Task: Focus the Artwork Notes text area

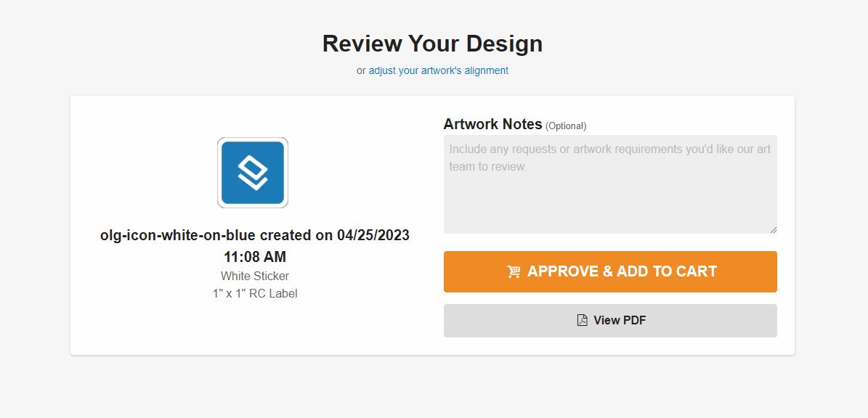Action: pos(610,196)
